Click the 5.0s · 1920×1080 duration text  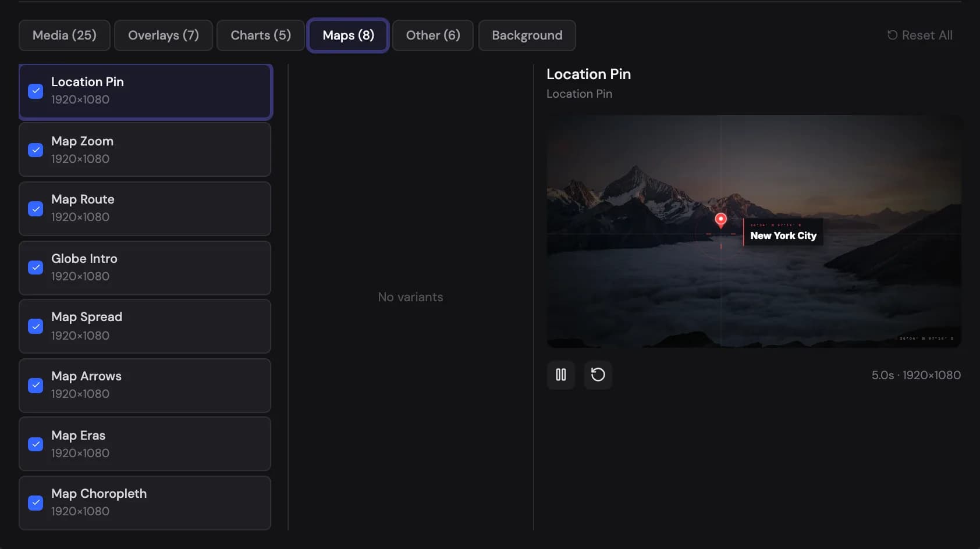tap(916, 375)
